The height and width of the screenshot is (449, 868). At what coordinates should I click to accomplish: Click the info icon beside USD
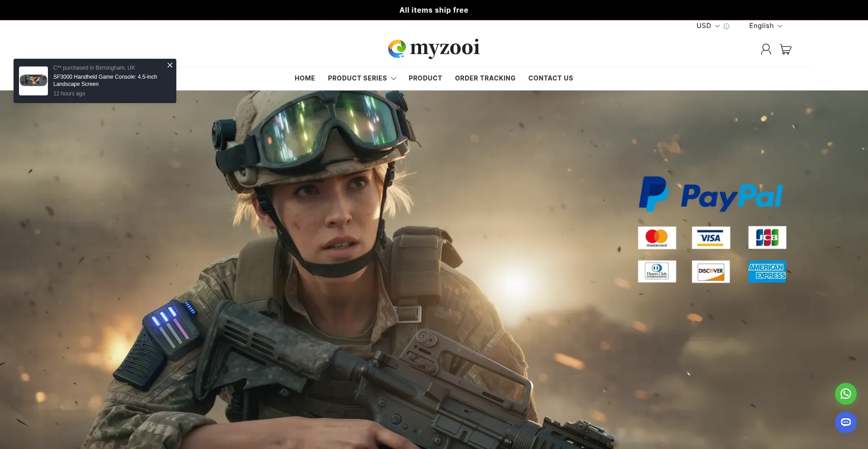point(726,26)
